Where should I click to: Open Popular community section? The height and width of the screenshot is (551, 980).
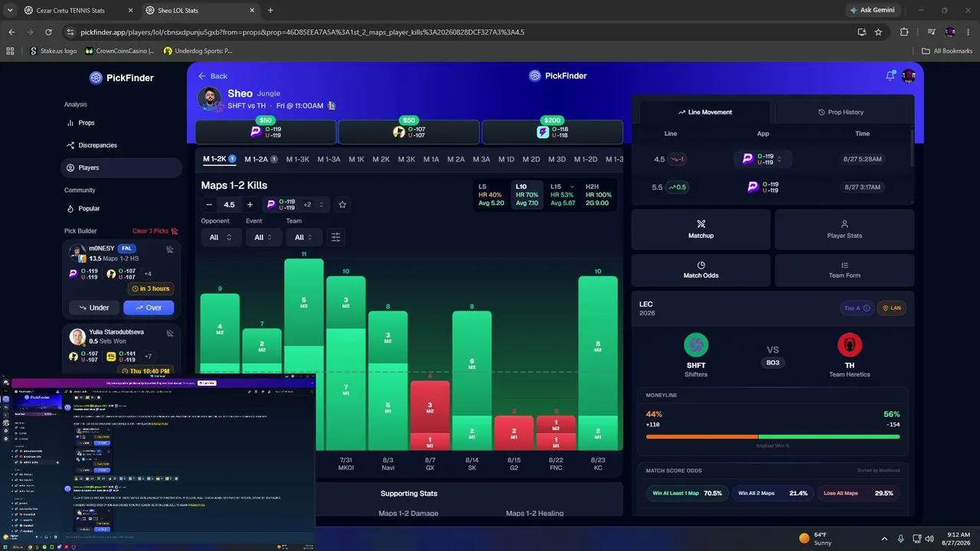click(89, 208)
